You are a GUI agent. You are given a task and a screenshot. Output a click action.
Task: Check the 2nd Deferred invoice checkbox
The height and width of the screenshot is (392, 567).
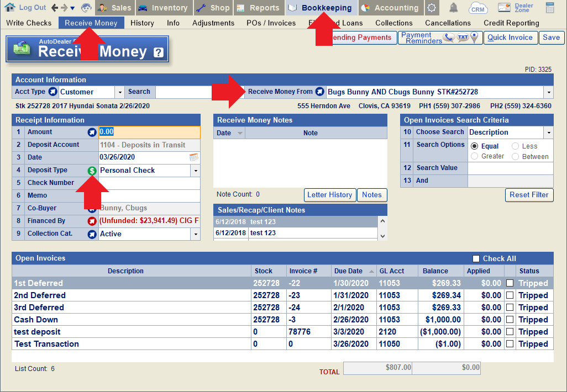(x=510, y=295)
